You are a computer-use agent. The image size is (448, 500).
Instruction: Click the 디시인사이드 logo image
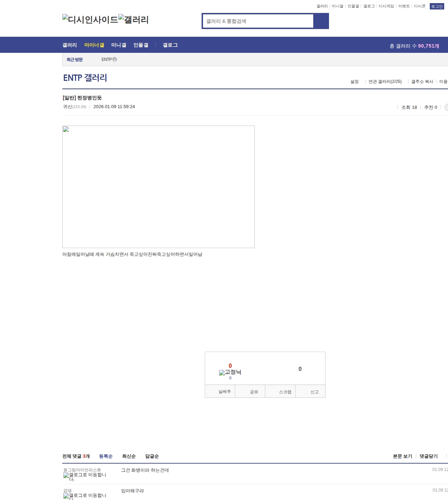point(90,20)
